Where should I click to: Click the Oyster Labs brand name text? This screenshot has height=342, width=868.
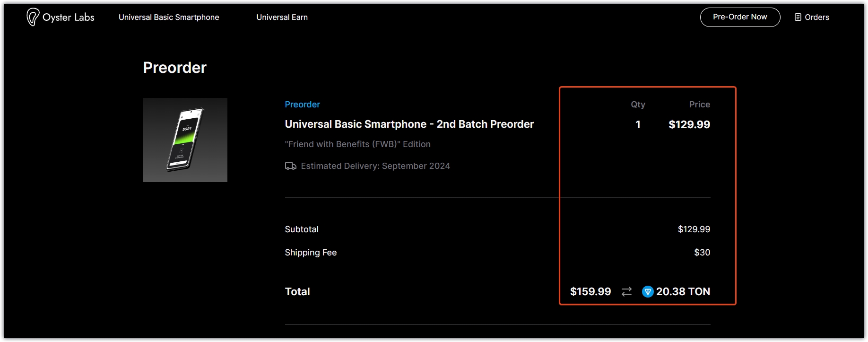pos(69,18)
